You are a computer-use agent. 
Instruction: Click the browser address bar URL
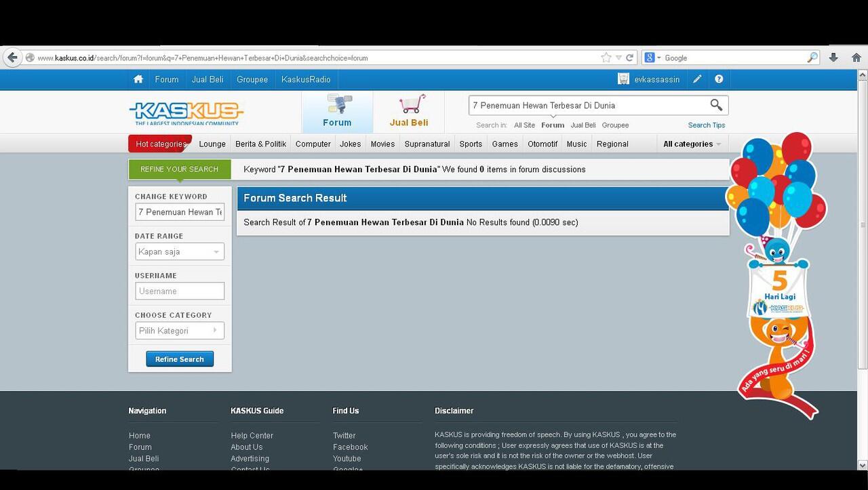[x=203, y=58]
